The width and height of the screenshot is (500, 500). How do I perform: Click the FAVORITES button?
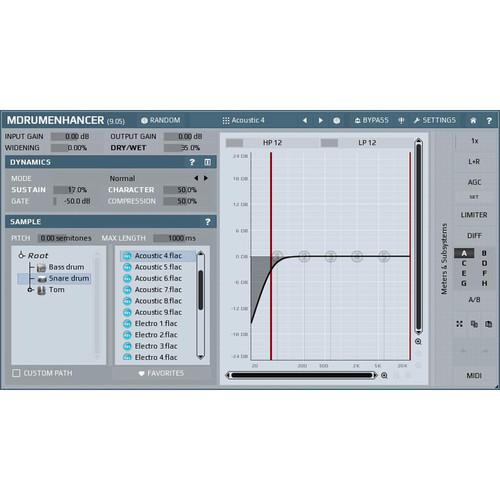click(161, 373)
